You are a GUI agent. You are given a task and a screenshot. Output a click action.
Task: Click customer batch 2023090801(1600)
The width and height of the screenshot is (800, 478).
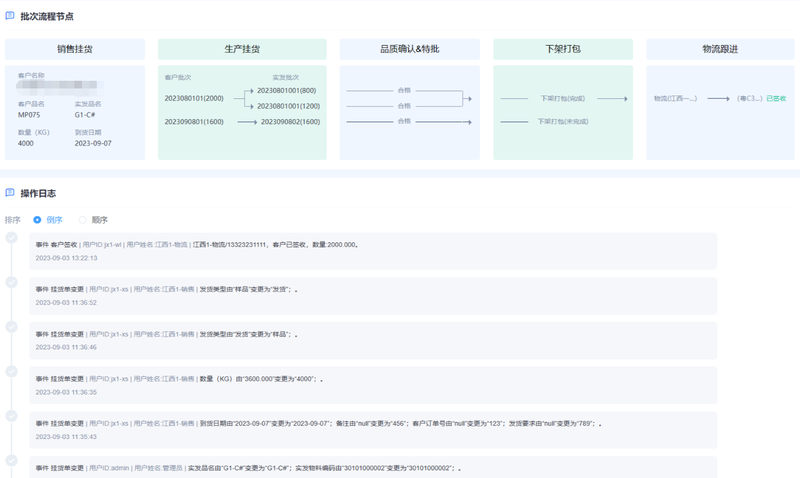pos(194,122)
